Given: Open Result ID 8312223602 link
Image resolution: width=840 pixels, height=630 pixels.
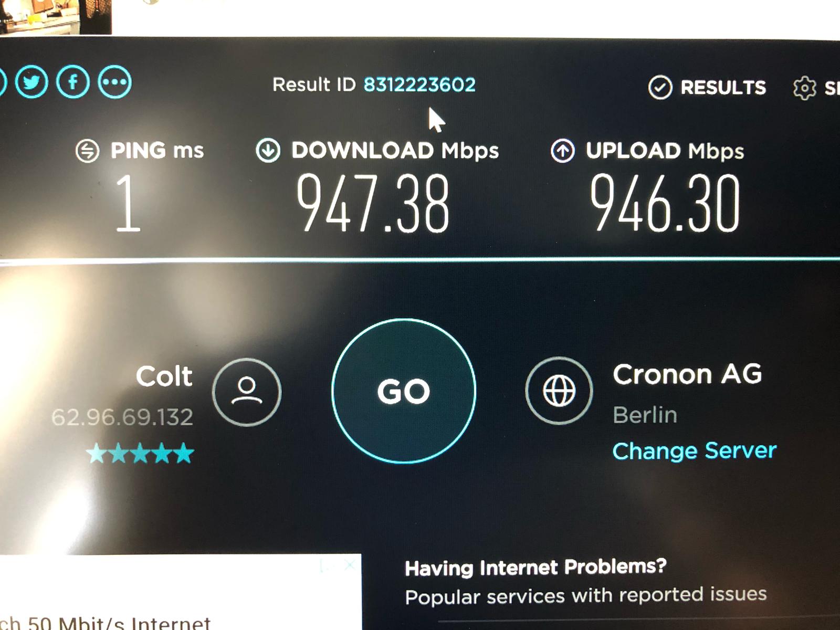Looking at the screenshot, I should pyautogui.click(x=419, y=85).
